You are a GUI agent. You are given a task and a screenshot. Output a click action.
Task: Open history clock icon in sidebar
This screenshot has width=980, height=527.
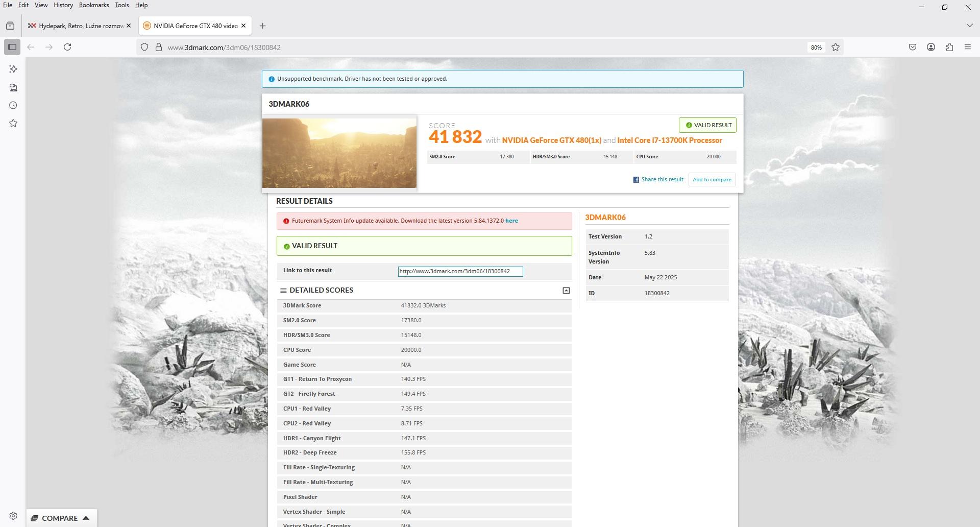tap(13, 106)
